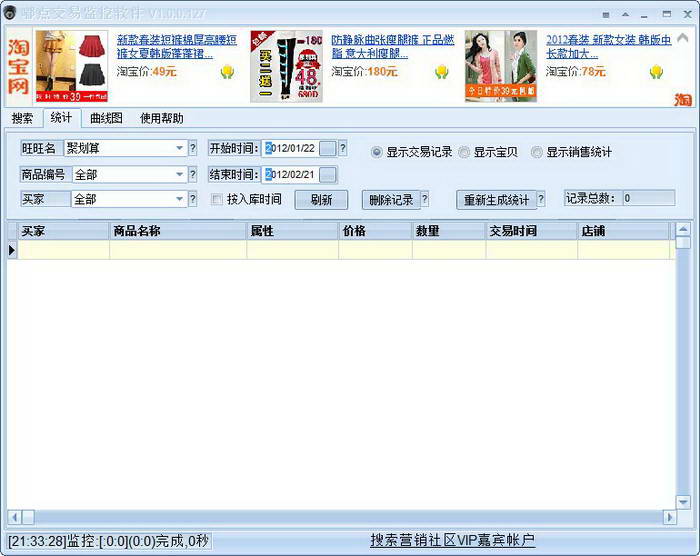The width and height of the screenshot is (700, 556).
Task: Click the 淘宝价:180元 price text
Action: [x=364, y=71]
